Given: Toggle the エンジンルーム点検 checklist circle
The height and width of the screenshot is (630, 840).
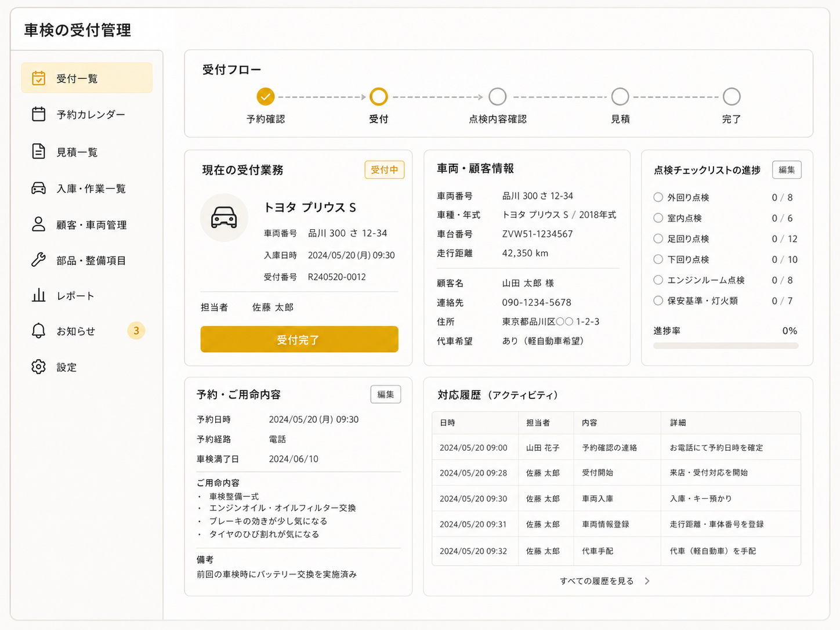Looking at the screenshot, I should (658, 280).
